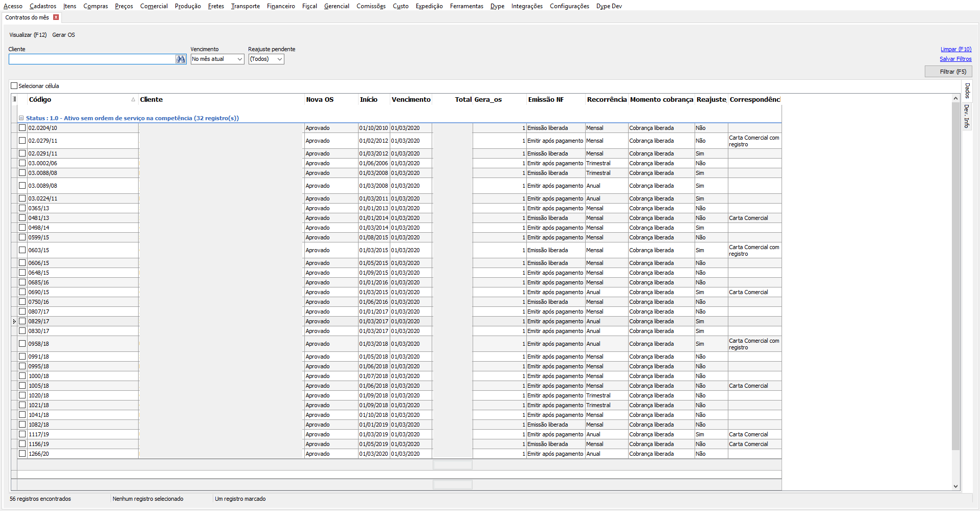Open the Acesso menu
Viewport: 980px width, 511px height.
point(13,6)
